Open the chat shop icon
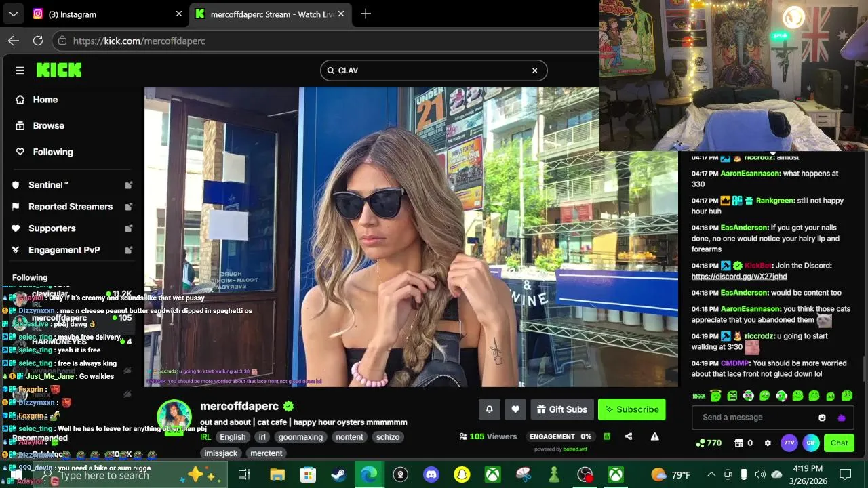 pyautogui.click(x=739, y=443)
